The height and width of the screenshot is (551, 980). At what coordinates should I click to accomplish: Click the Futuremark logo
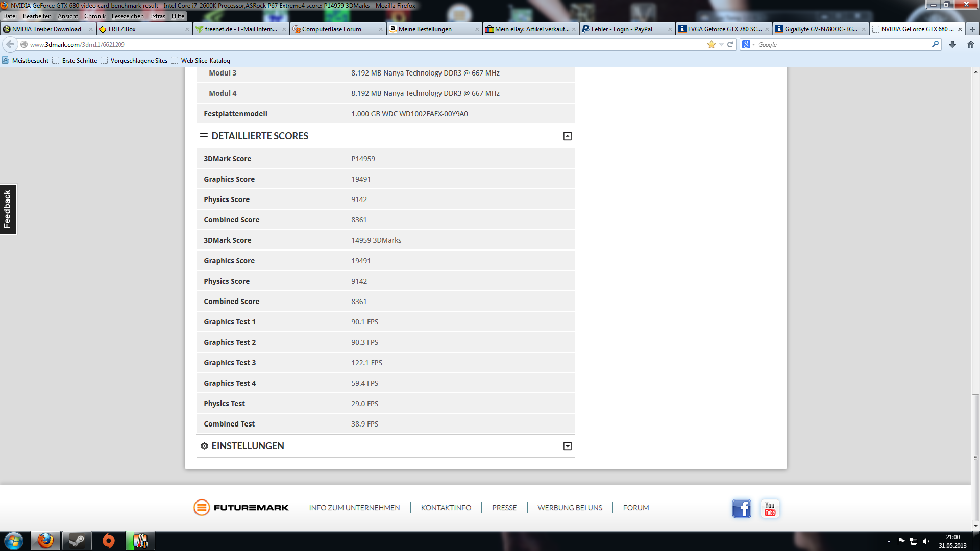click(x=241, y=508)
